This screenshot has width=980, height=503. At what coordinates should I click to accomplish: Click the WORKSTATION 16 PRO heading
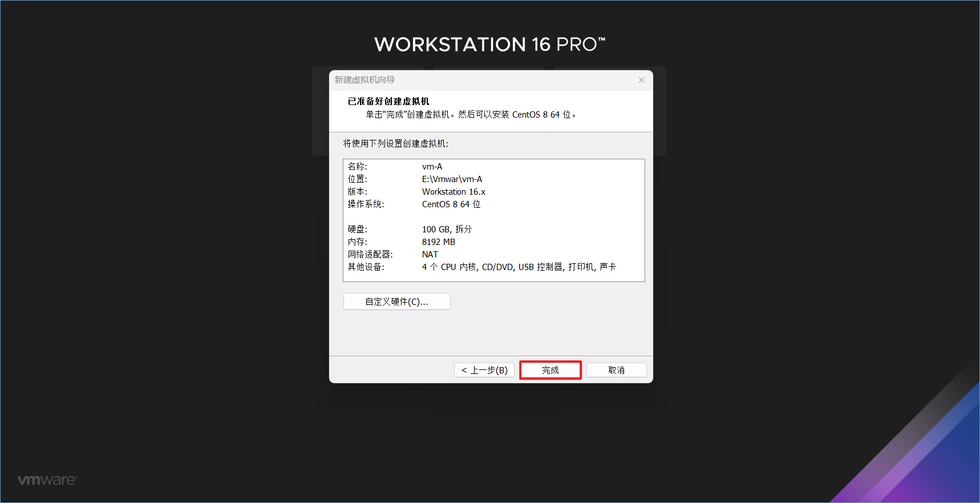(489, 45)
